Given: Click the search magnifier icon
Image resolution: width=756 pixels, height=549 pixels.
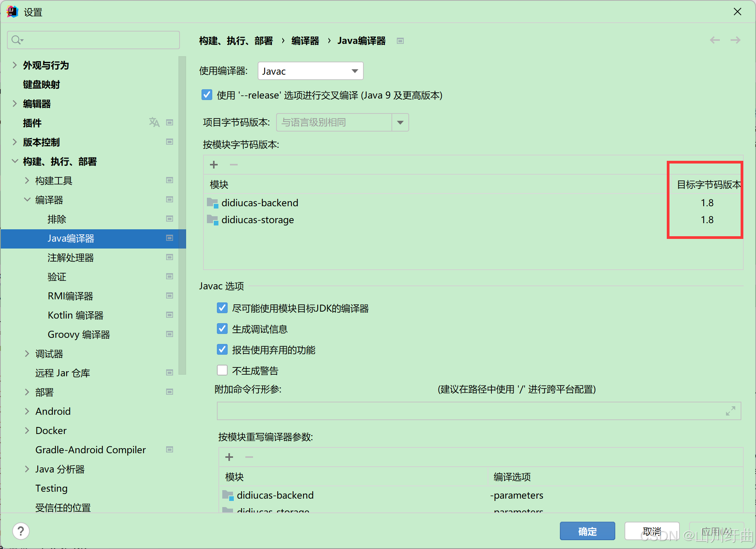Looking at the screenshot, I should (17, 40).
